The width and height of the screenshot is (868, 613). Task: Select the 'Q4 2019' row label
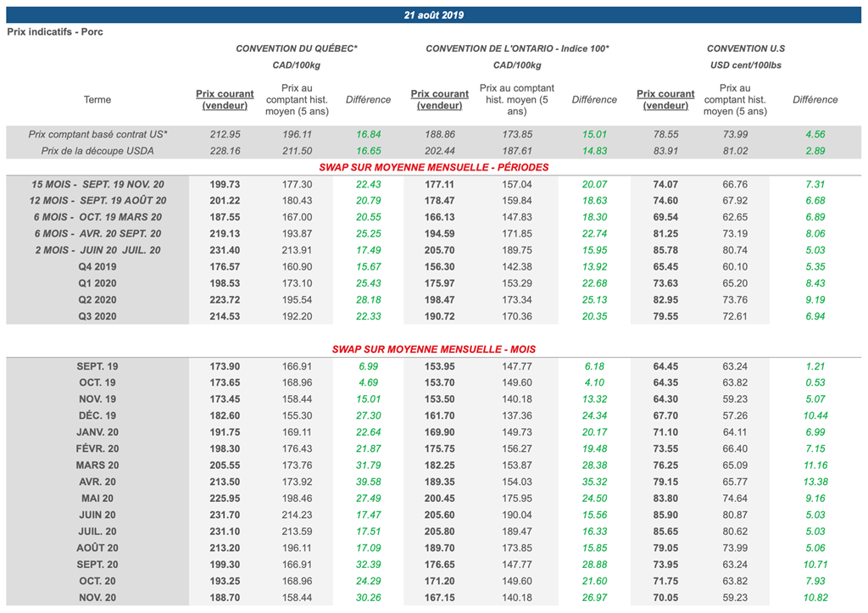click(97, 266)
